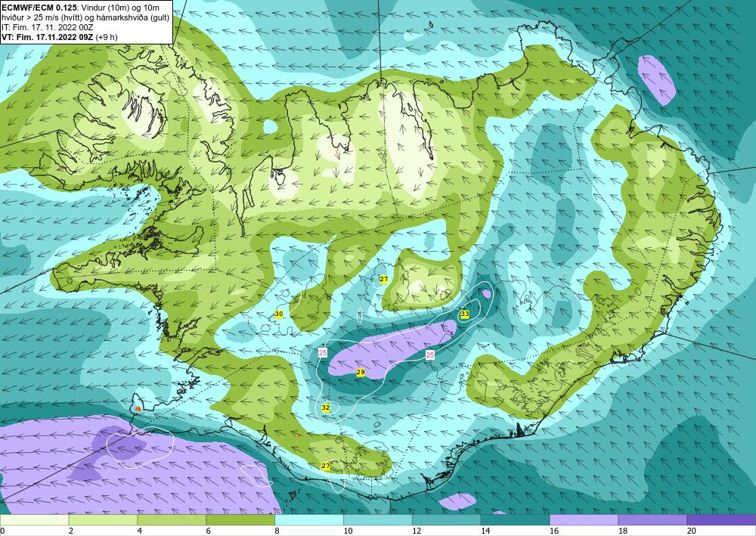Click the legend scale value 16

554,531
